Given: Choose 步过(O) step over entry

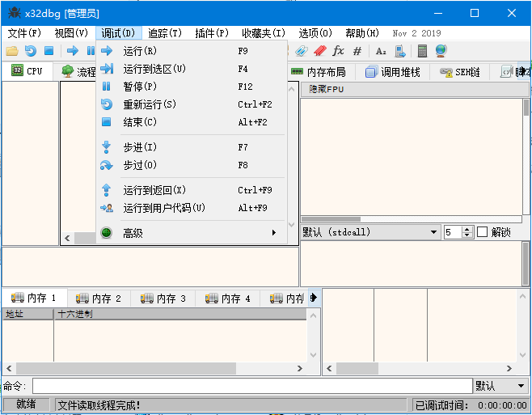Looking at the screenshot, I should (x=192, y=165).
